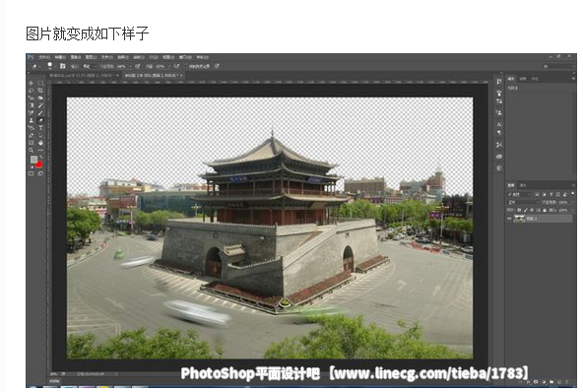Open the first menu in the menu bar
This screenshot has height=392, width=583.
tap(44, 57)
